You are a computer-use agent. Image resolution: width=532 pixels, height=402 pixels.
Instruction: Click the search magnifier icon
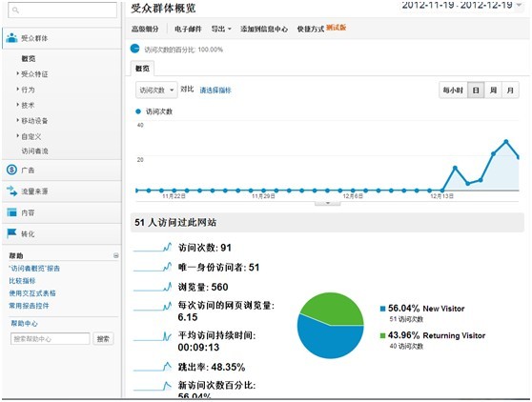15,10
